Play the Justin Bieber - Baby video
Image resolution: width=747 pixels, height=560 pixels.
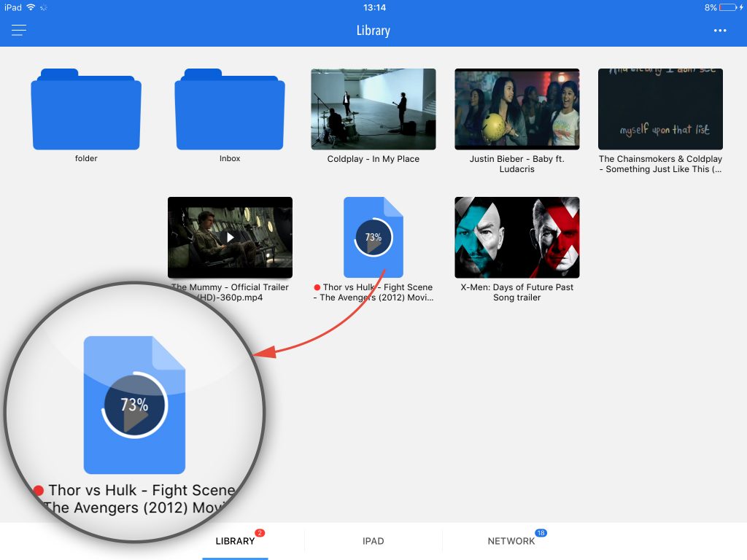click(517, 109)
